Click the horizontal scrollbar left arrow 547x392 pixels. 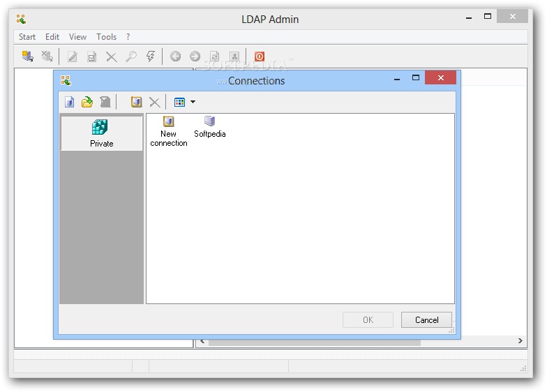pyautogui.click(x=202, y=341)
